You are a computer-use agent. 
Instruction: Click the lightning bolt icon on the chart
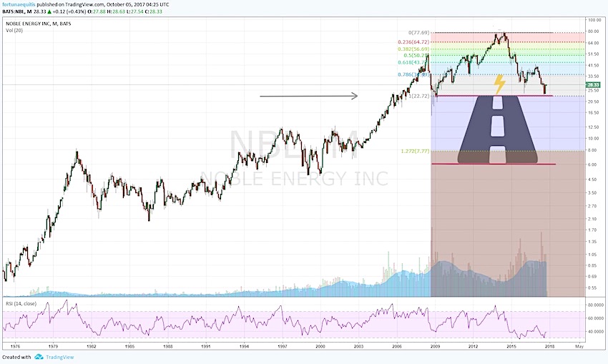point(499,84)
